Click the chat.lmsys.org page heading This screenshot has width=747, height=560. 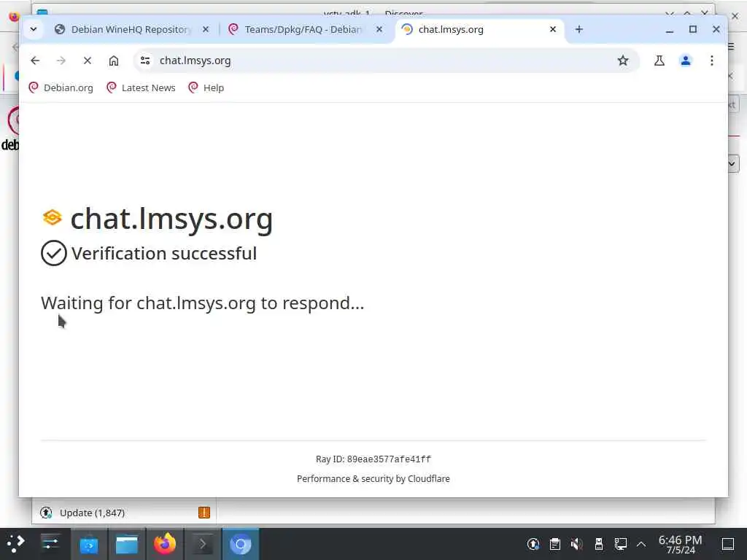tap(171, 219)
